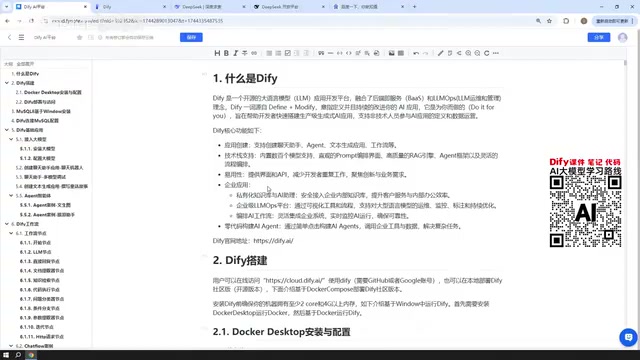Select the pencil edit tool icon
This screenshot has height=360, width=640.
[x=440, y=53]
